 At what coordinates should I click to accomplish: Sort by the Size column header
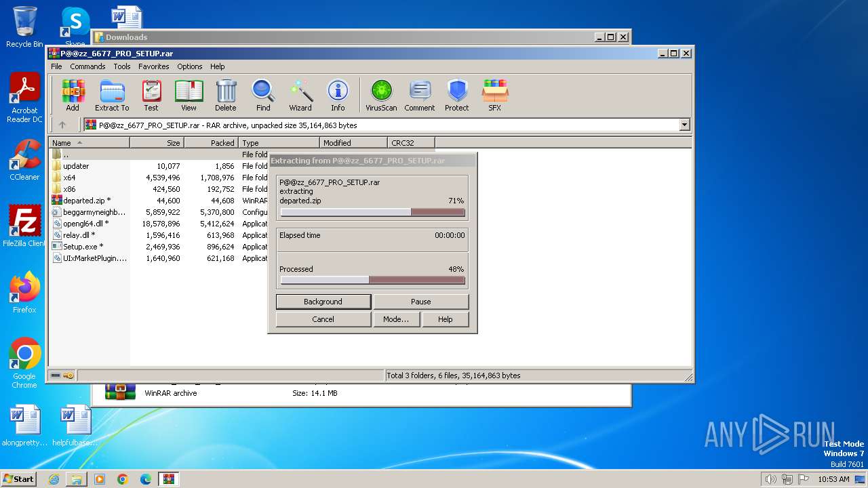click(x=157, y=143)
